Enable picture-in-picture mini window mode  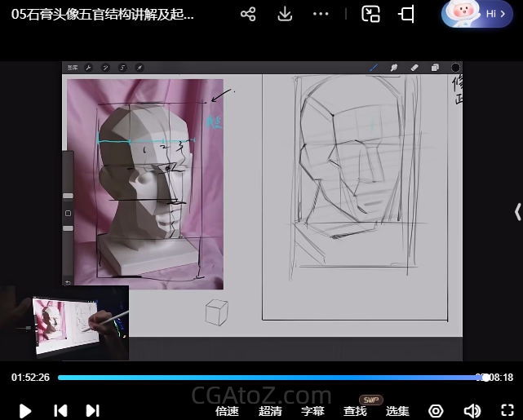pyautogui.click(x=371, y=15)
